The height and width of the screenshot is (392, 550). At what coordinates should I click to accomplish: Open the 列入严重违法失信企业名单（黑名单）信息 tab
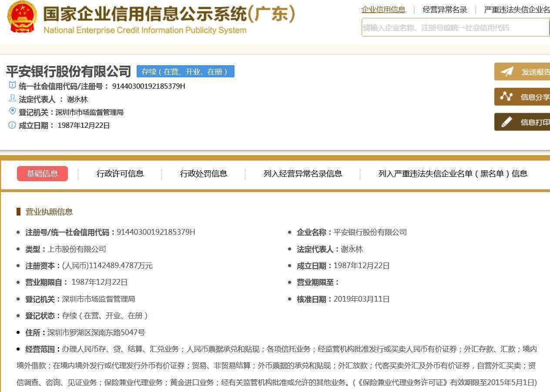pos(453,173)
